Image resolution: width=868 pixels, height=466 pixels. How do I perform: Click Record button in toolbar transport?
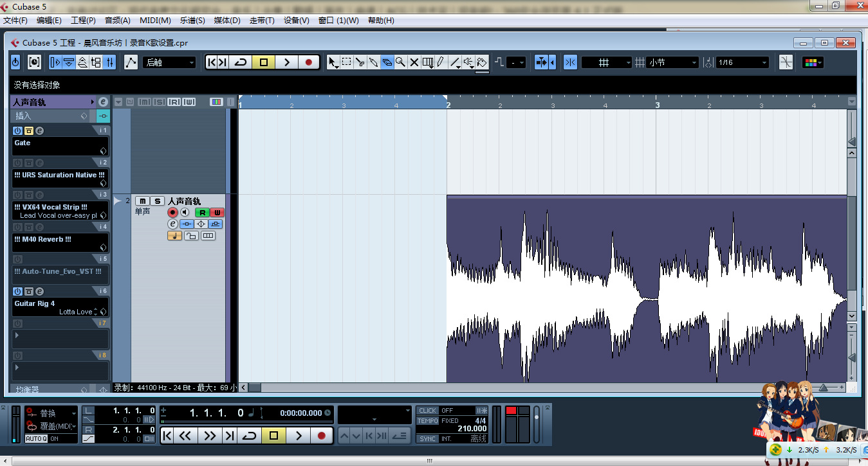point(309,62)
